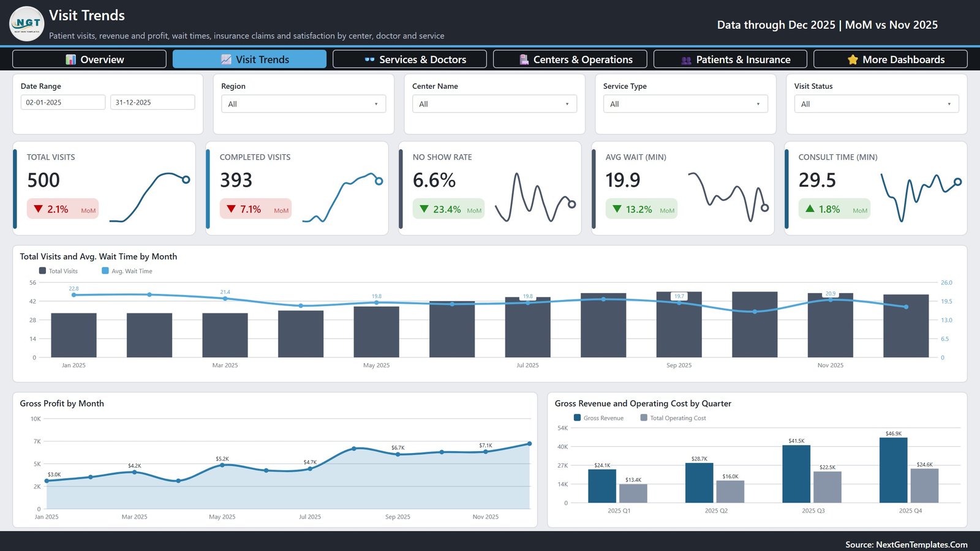Click the No Show Rate green arrow indicator
The width and height of the screenshot is (980, 551).
[x=424, y=209]
